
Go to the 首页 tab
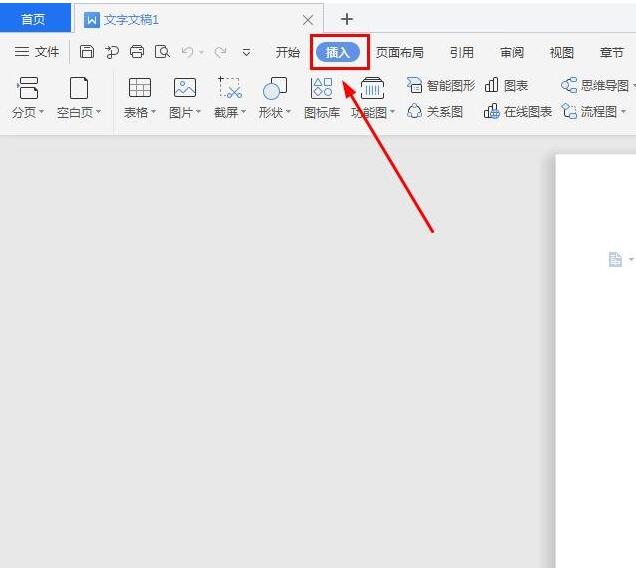pyautogui.click(x=34, y=19)
